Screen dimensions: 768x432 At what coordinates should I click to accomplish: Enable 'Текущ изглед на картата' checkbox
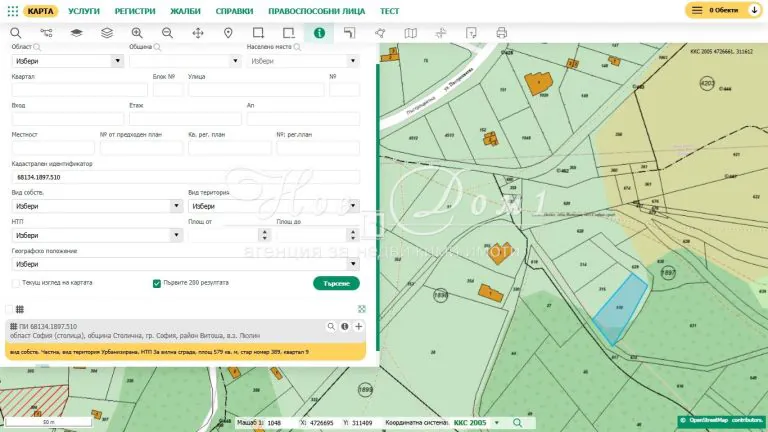coord(16,283)
